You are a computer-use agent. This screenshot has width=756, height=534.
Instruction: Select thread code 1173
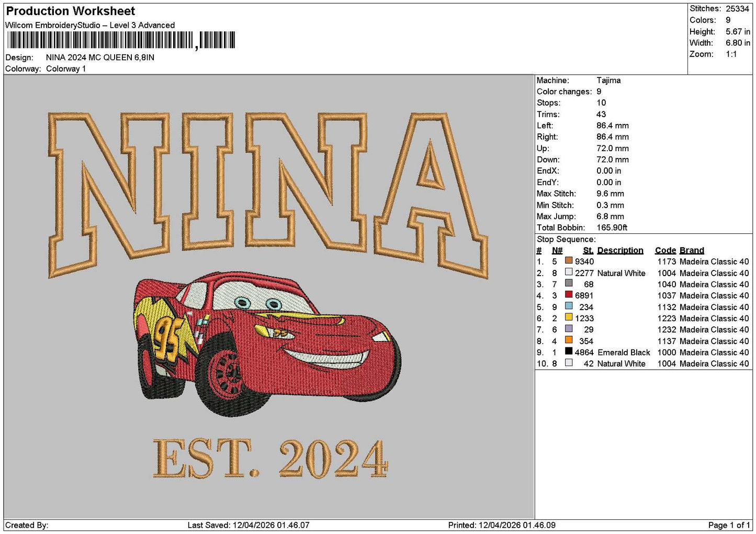(667, 262)
